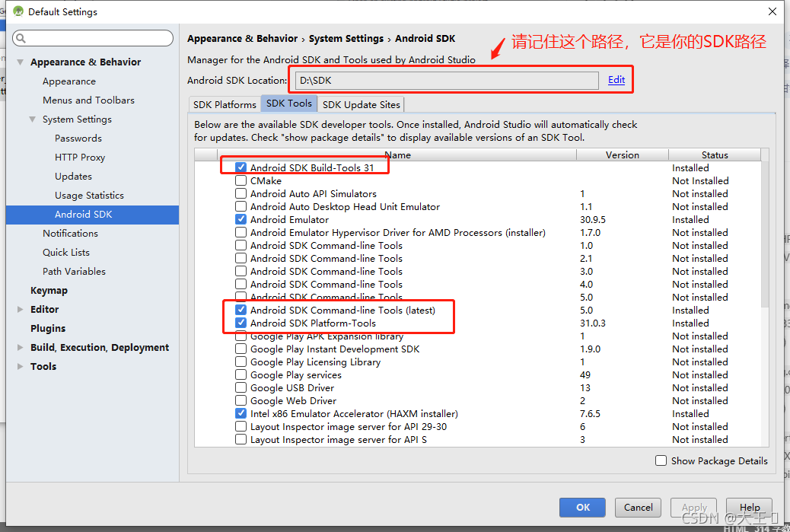Image resolution: width=790 pixels, height=532 pixels.
Task: Check Android SDK Command-line Tools version 4.0
Action: tap(241, 284)
